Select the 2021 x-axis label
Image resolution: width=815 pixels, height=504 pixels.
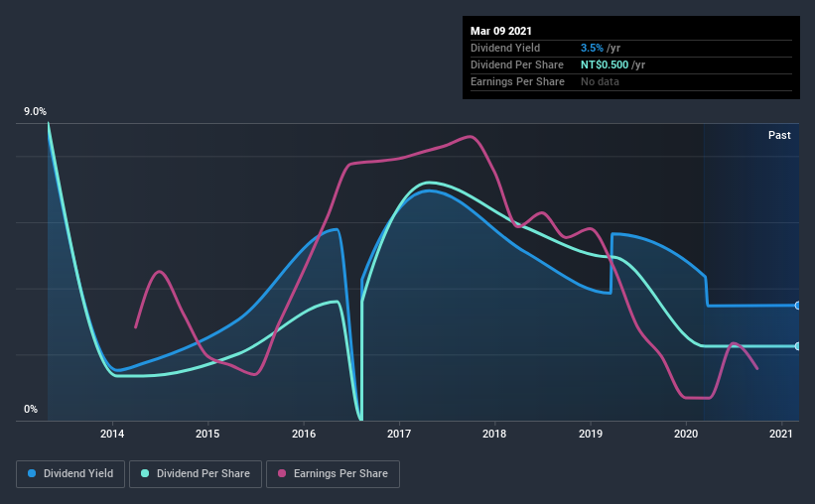(780, 434)
